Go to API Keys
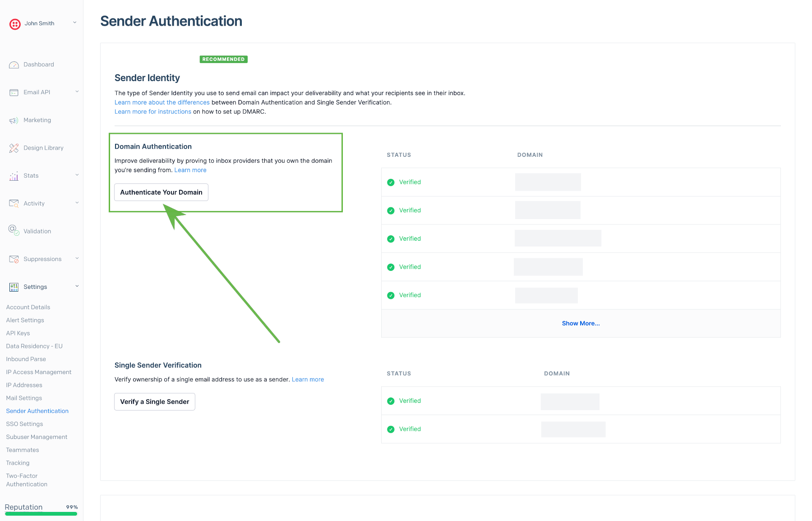 coord(18,334)
